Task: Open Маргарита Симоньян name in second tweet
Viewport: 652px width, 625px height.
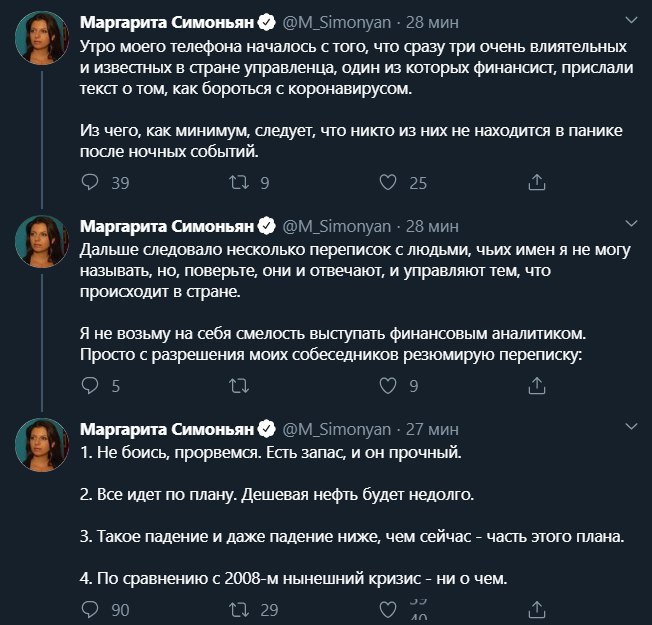Action: (x=167, y=226)
